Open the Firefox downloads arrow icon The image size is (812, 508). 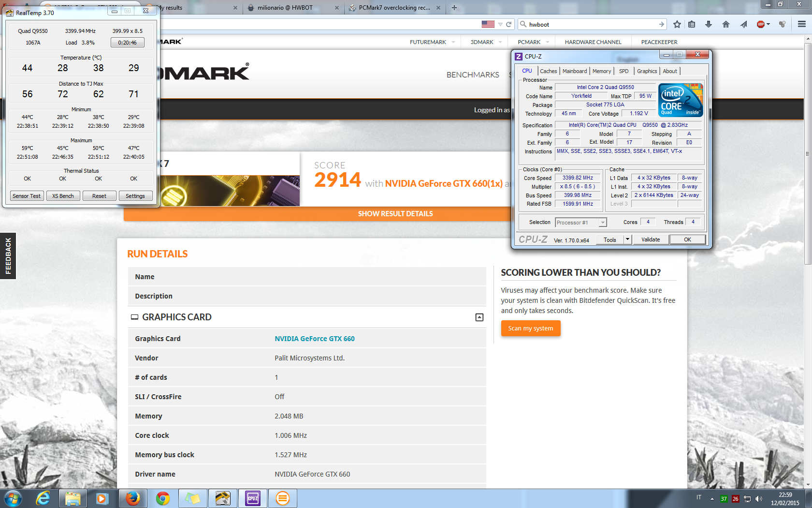pyautogui.click(x=709, y=24)
